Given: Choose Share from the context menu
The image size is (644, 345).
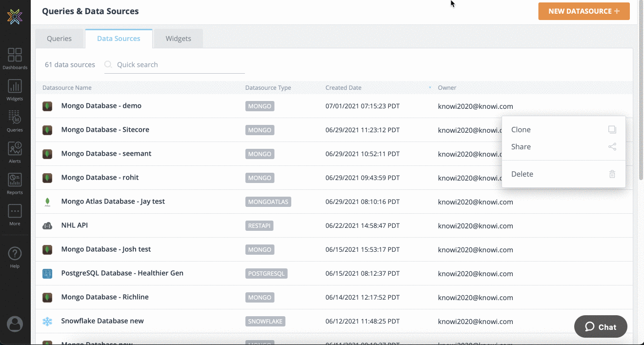Looking at the screenshot, I should pos(521,147).
